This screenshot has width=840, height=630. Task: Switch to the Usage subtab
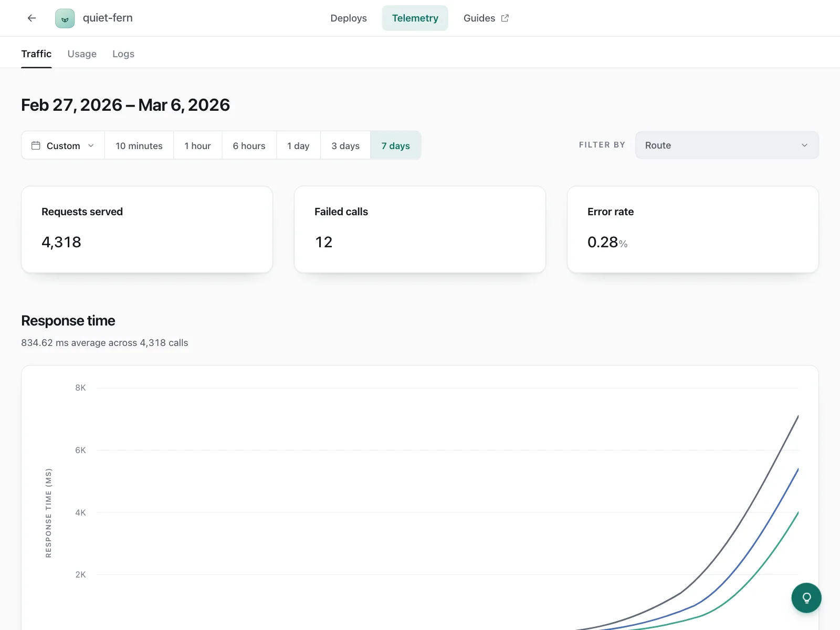coord(82,54)
